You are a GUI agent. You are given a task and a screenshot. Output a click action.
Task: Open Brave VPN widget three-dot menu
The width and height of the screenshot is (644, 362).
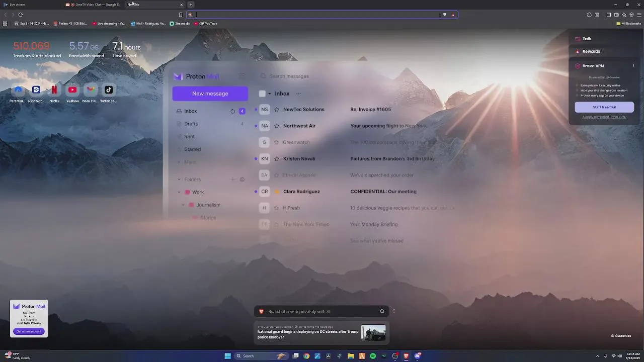click(x=633, y=66)
